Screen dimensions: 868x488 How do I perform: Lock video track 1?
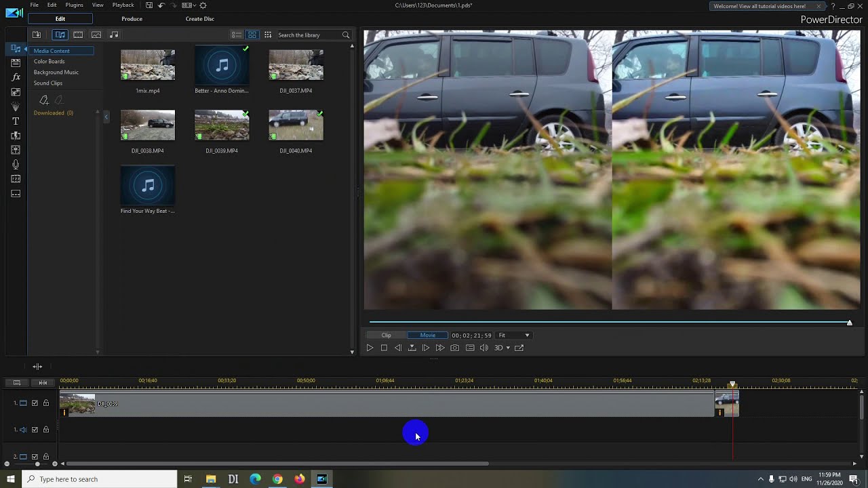coord(46,403)
